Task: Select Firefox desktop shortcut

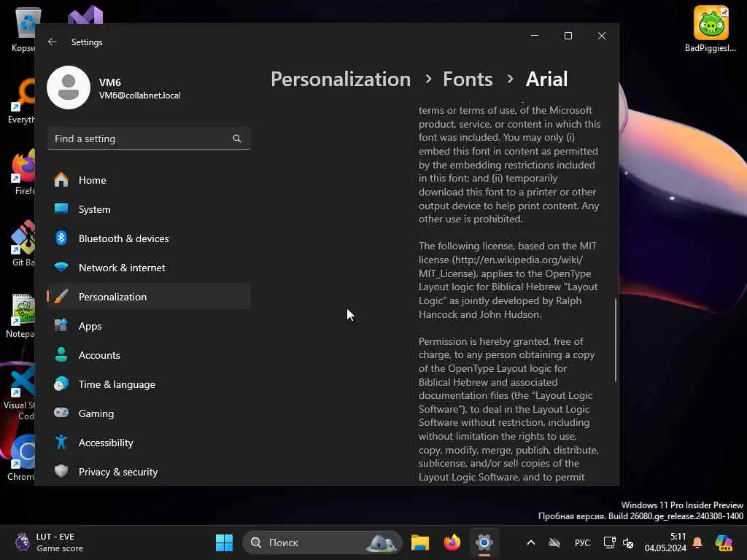Action: point(24,172)
